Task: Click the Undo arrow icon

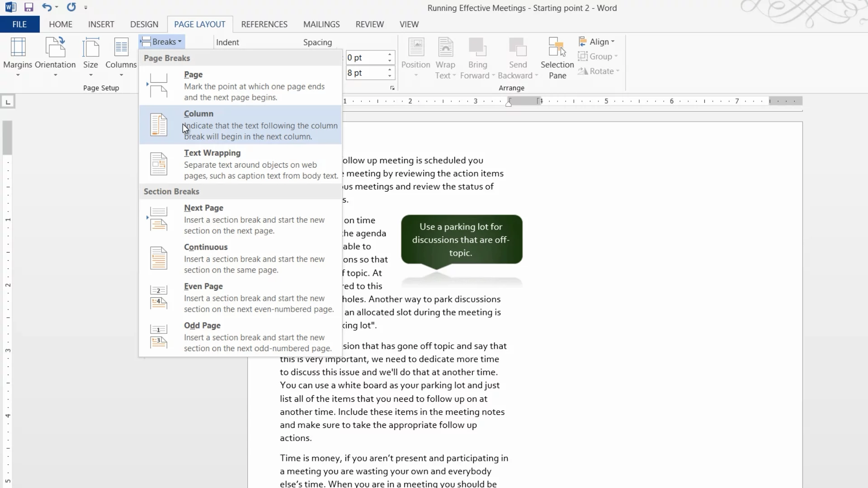Action: tap(47, 7)
